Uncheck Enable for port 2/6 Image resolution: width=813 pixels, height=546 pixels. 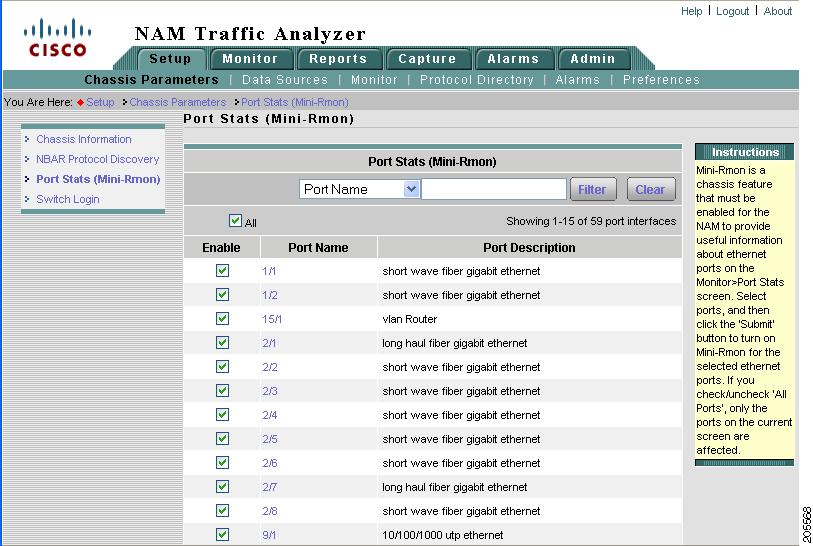pyautogui.click(x=222, y=463)
